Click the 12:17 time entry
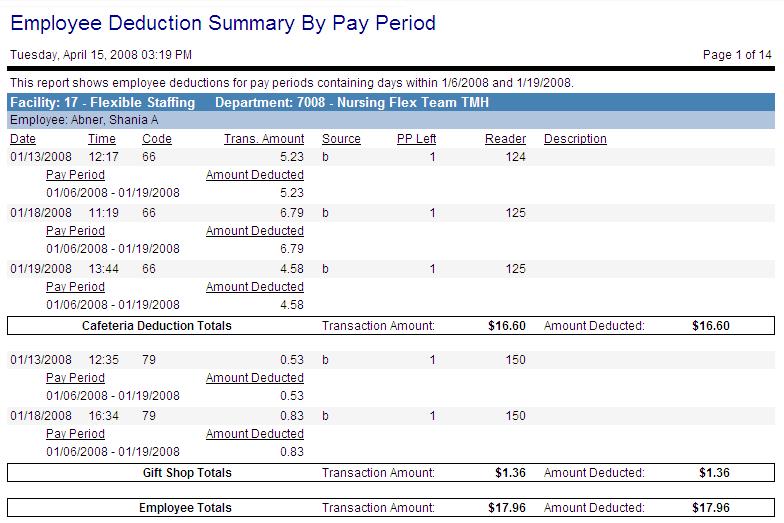Image resolution: width=784 pixels, height=523 pixels. [x=104, y=157]
